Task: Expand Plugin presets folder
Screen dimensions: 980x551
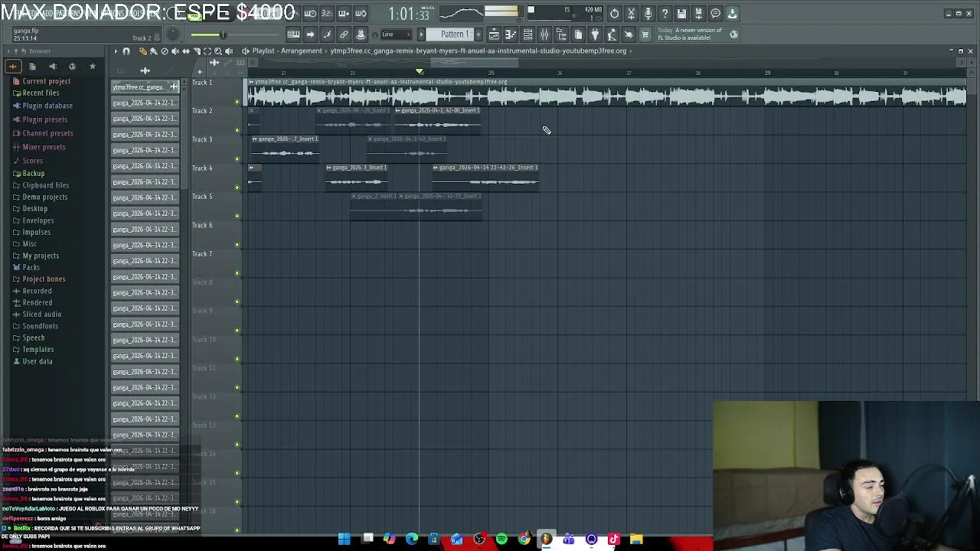Action: click(40, 119)
